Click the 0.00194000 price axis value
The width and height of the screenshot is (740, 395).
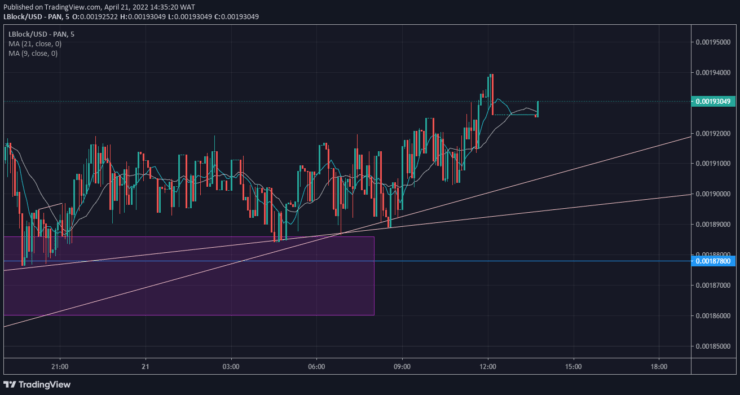(714, 73)
